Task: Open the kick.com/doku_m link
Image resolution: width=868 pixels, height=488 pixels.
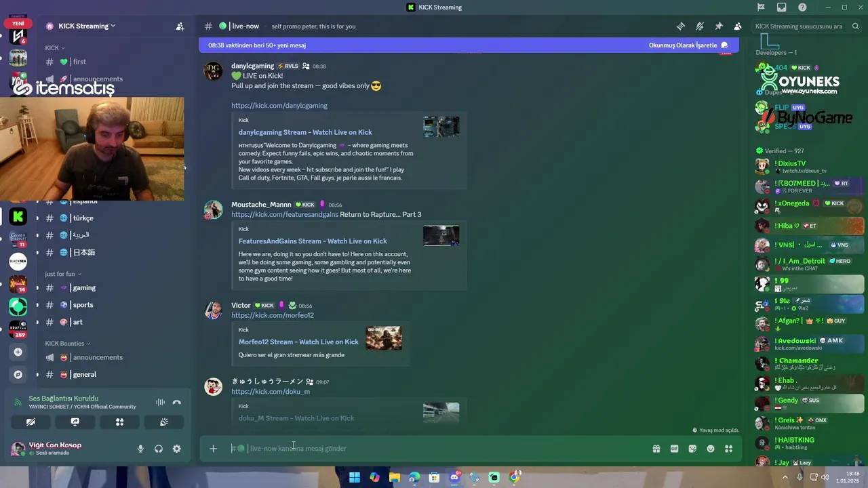Action: point(271,392)
